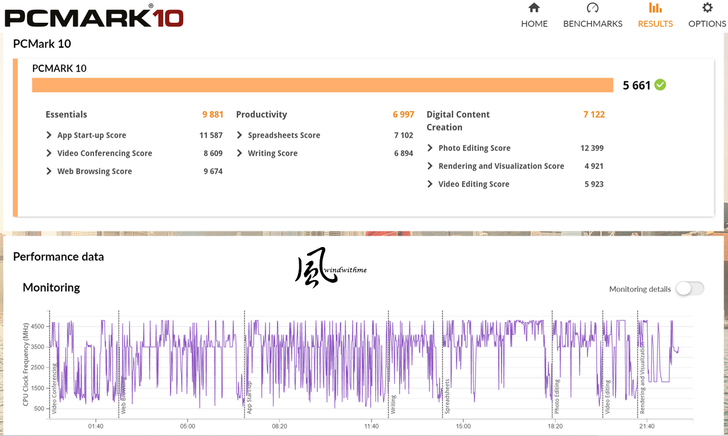
Task: Click Video Editing Score label
Action: pos(474,184)
